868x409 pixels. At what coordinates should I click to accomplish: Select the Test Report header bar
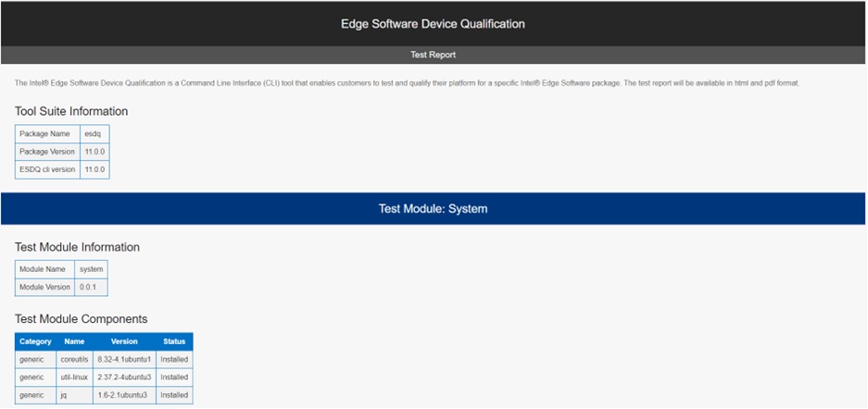(x=434, y=55)
